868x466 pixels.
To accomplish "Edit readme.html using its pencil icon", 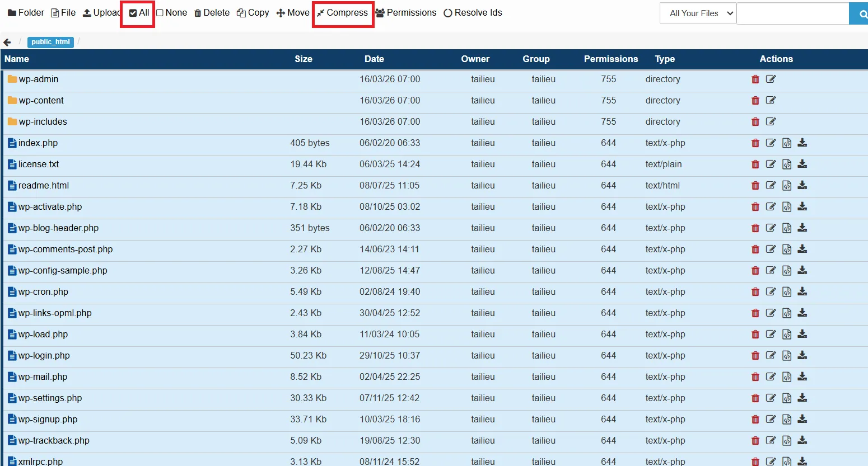I will 771,185.
